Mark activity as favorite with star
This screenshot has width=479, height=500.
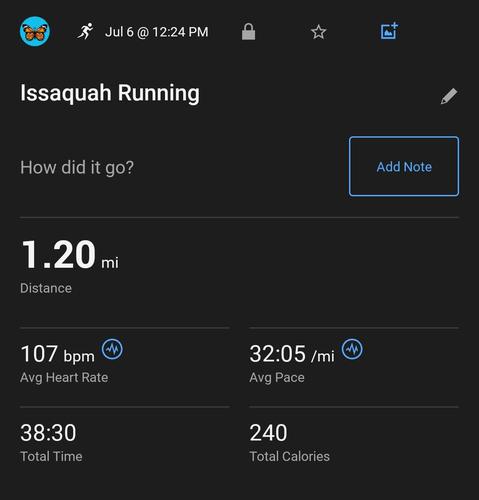318,32
